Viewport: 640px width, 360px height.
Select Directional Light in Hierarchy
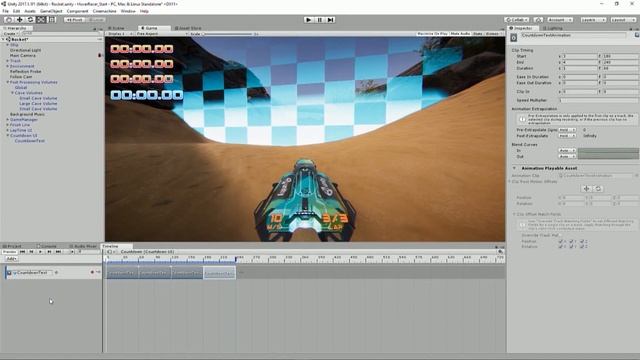[x=25, y=50]
